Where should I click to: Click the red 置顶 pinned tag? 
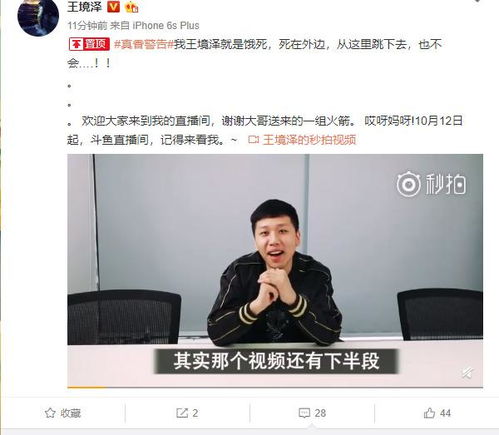(x=89, y=44)
